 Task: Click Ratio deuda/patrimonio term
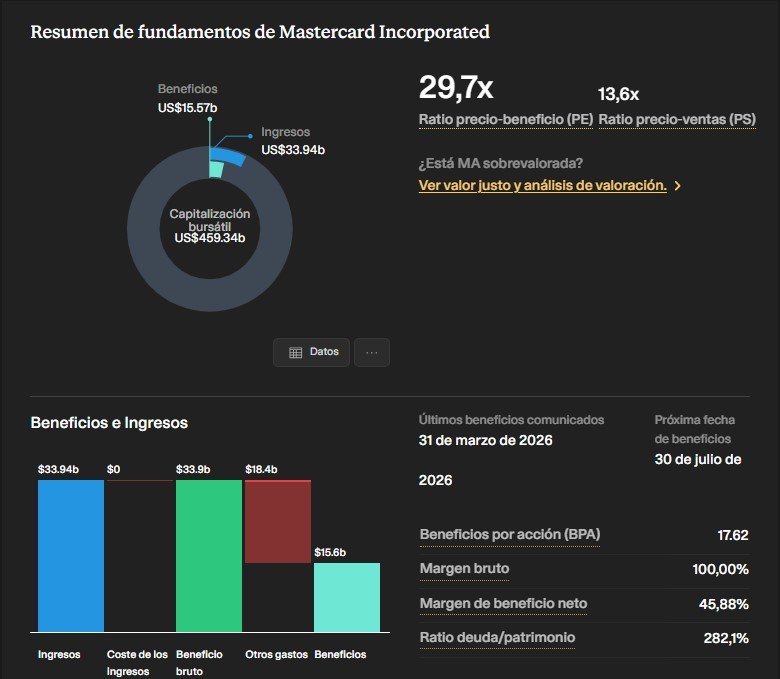coord(497,637)
